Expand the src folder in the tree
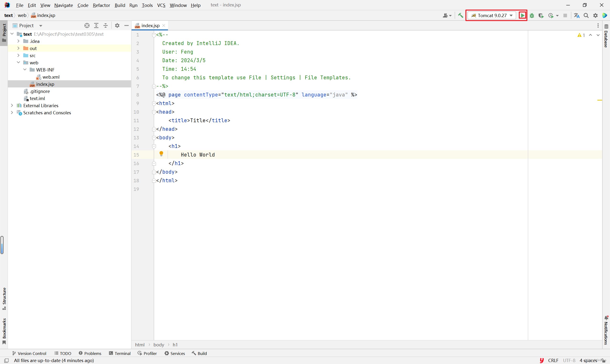This screenshot has height=364, width=610. pos(18,56)
